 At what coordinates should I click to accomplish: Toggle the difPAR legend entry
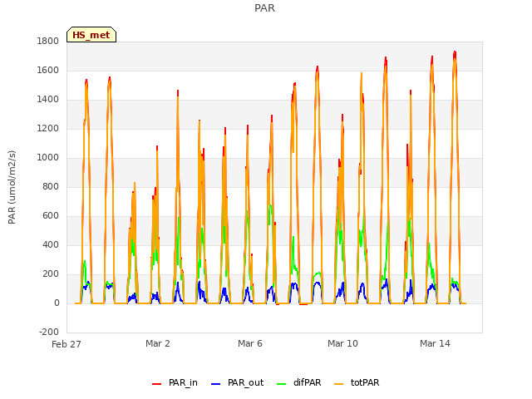click(299, 382)
